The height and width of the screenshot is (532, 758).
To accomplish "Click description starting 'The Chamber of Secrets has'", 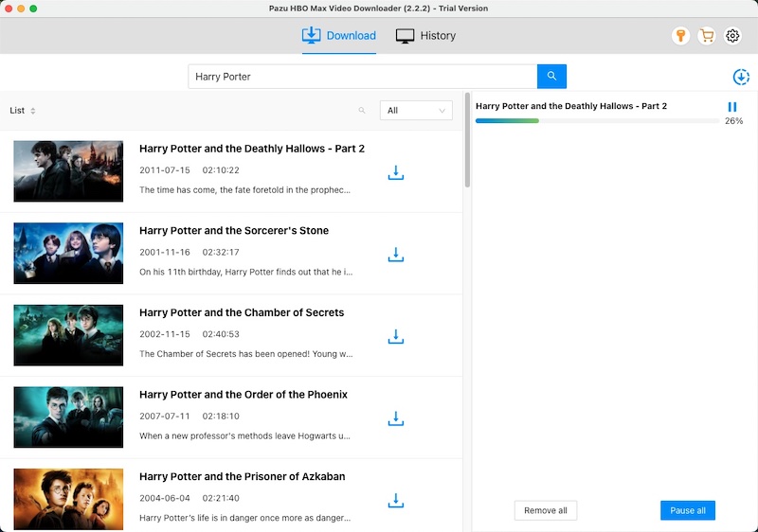I will click(x=246, y=354).
